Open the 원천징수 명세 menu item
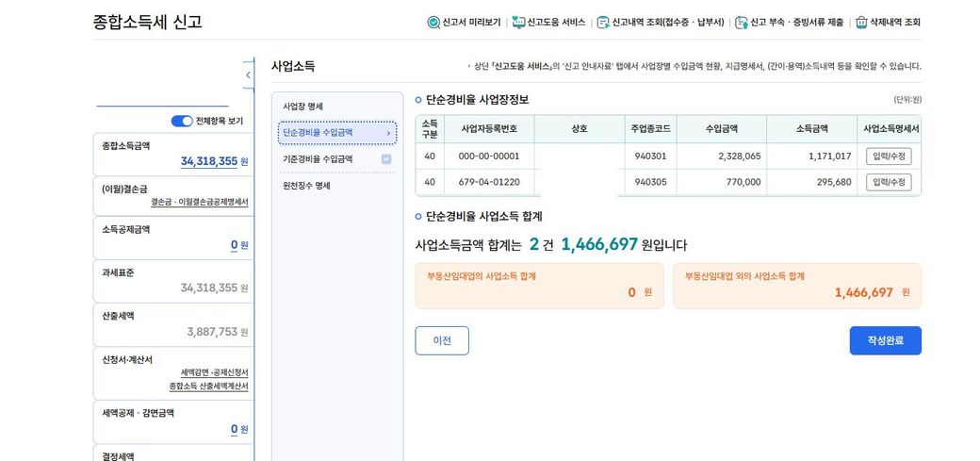Viewport: 980px width, 461px height. 306,186
